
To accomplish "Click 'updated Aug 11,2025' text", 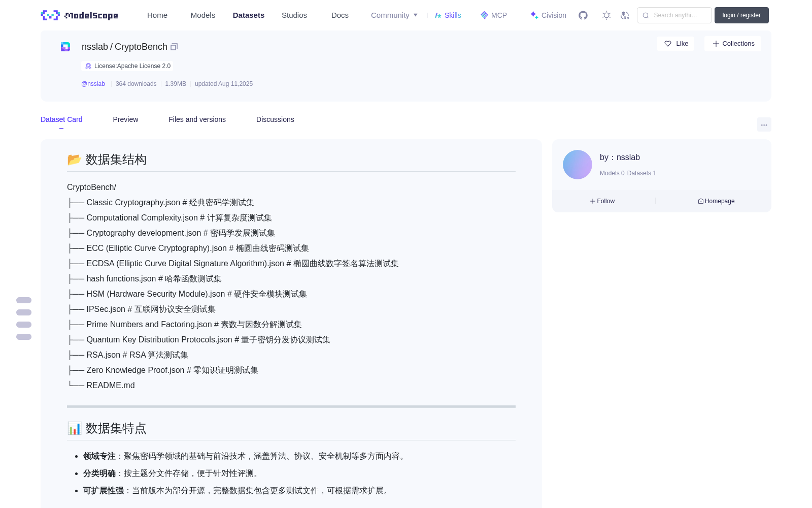I will [224, 84].
